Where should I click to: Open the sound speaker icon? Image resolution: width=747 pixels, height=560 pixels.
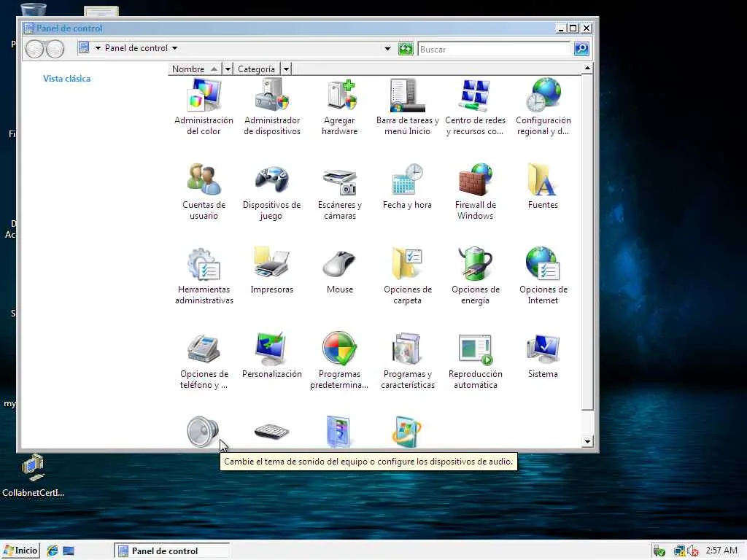pyautogui.click(x=203, y=432)
